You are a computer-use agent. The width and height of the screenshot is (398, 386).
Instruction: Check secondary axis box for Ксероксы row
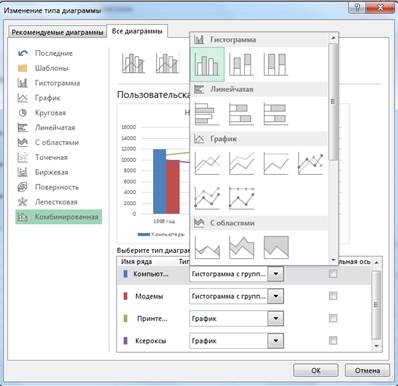[x=333, y=340]
